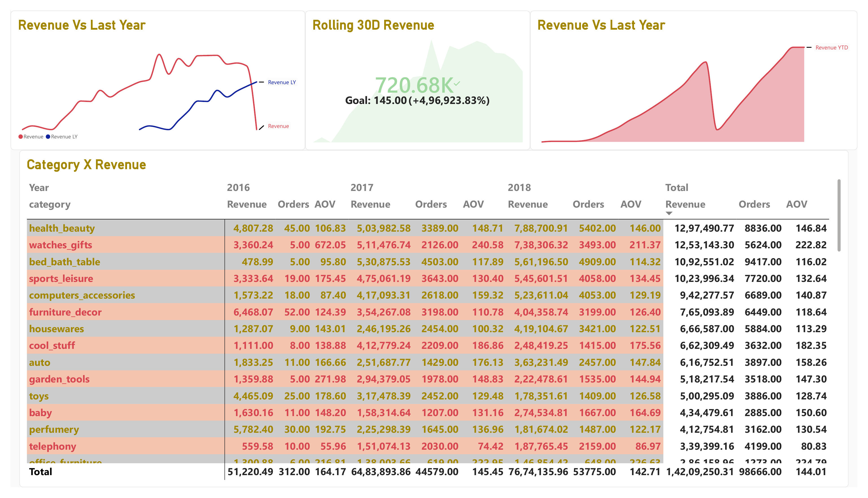The image size is (868, 498).
Task: Click the Total Orders column header
Action: tap(754, 204)
